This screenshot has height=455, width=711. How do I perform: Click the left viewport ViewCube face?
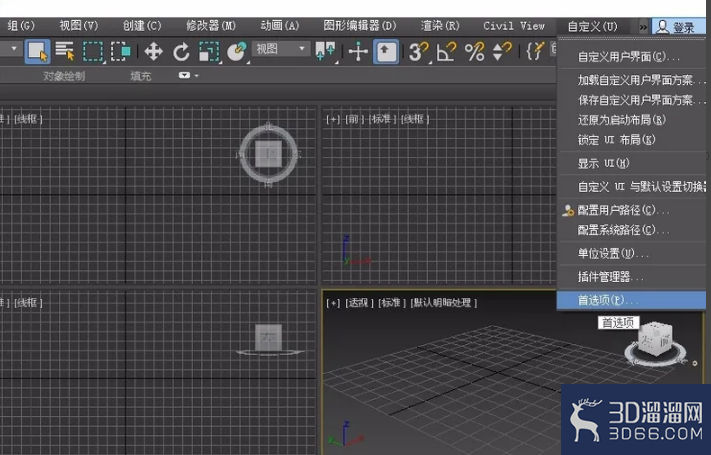tap(268, 337)
